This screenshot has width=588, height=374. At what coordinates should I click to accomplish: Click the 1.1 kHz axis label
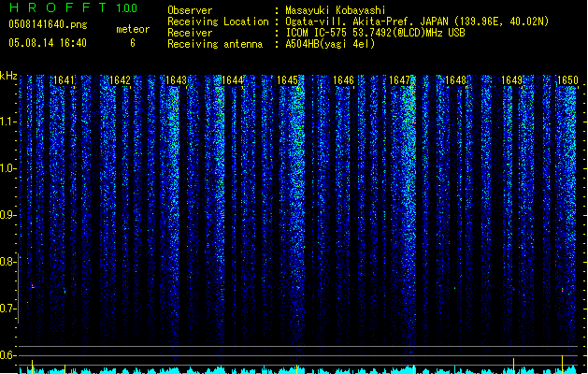(x=8, y=122)
